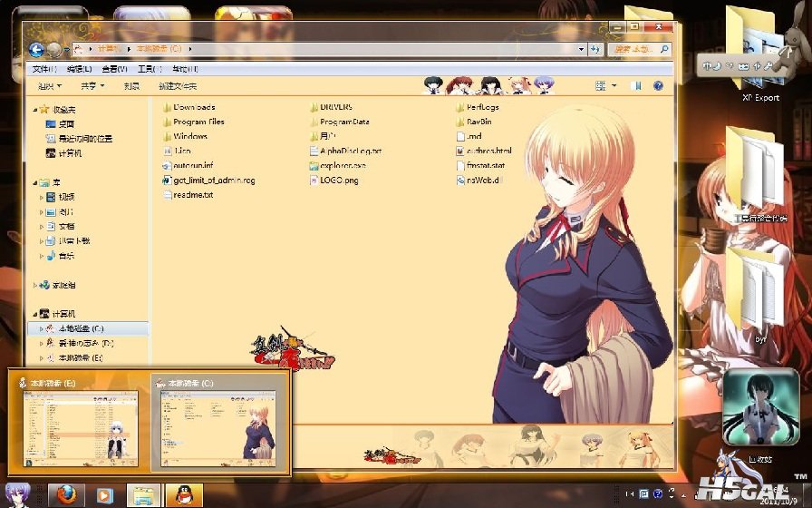
Task: Select the fmstat.stat file
Action: point(480,165)
